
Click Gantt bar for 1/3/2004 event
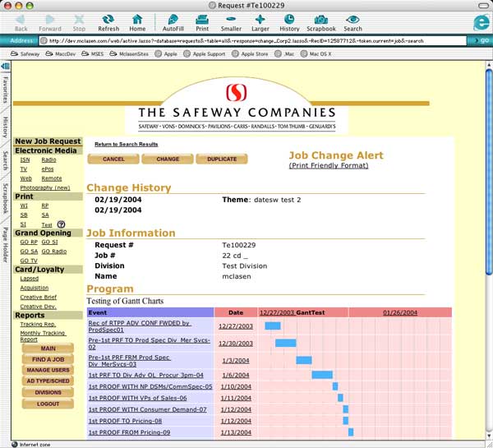tap(304, 360)
